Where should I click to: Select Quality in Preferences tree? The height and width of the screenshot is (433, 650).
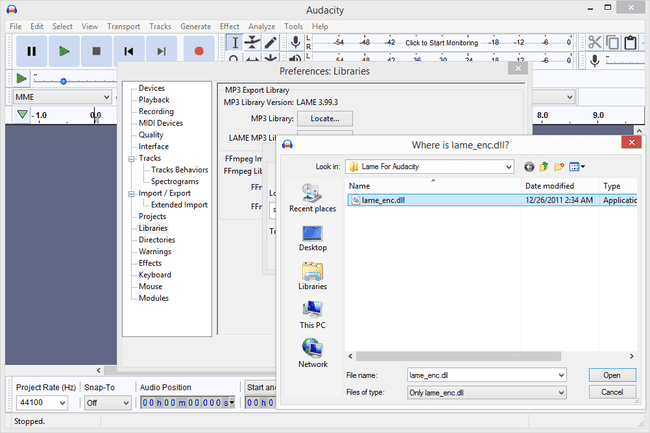(x=151, y=135)
